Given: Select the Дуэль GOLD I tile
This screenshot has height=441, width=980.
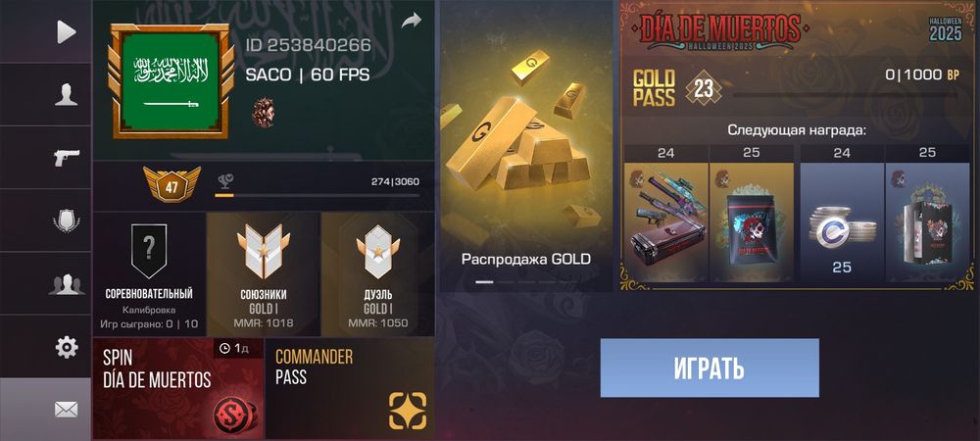Looking at the screenshot, I should (377, 274).
